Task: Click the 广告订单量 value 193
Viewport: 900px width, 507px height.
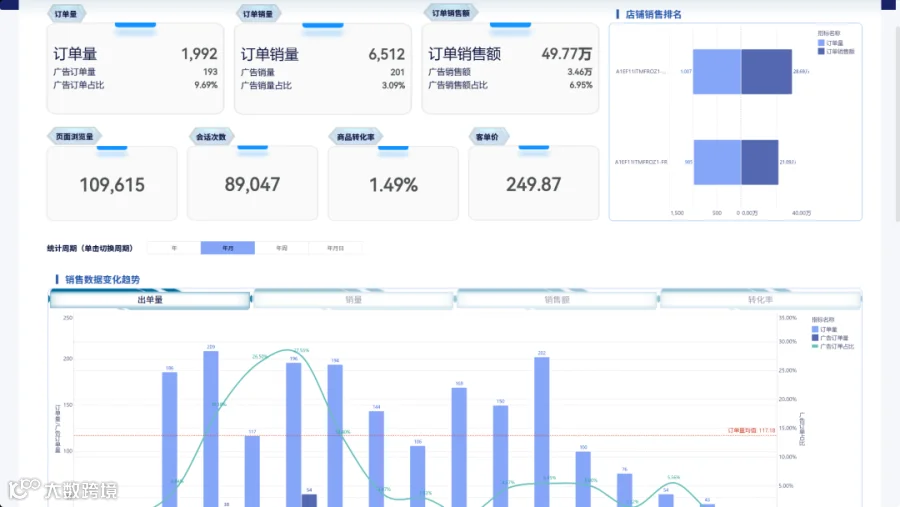Action: coord(210,72)
